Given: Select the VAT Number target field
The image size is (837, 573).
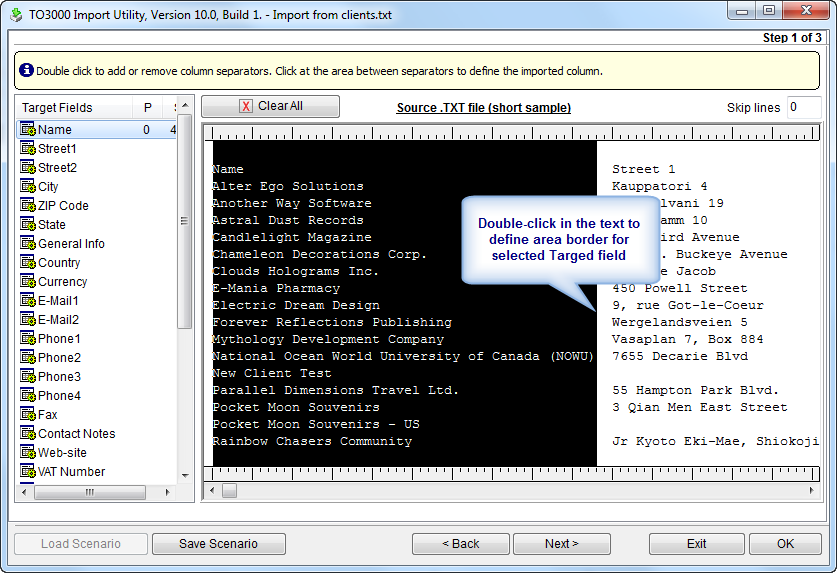Looking at the screenshot, I should click(72, 472).
